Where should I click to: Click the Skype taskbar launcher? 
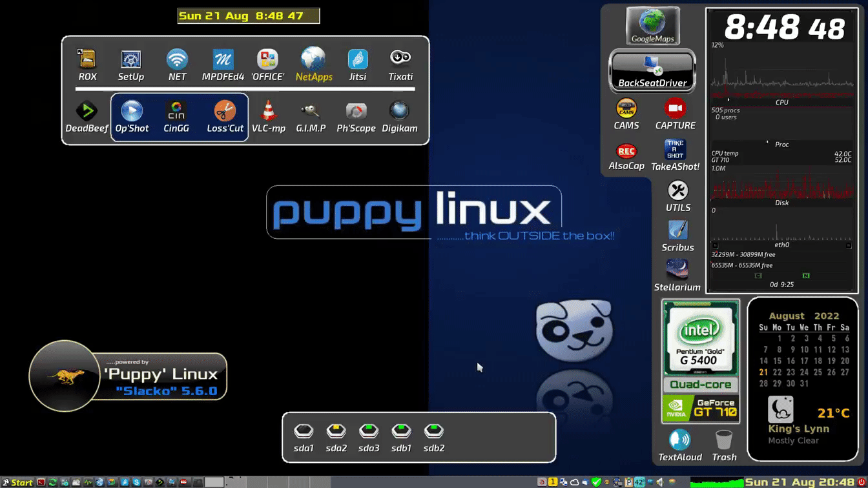(137, 482)
